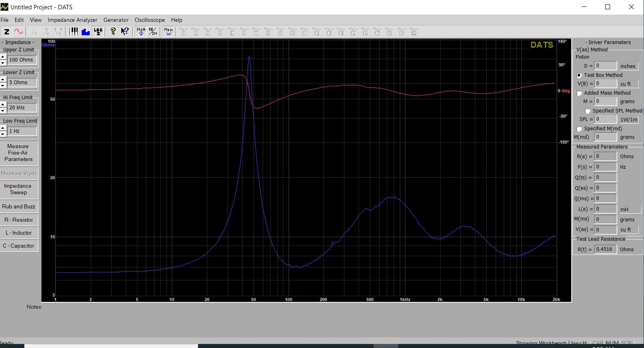Click the V(B) cu ft input field

(x=606, y=83)
